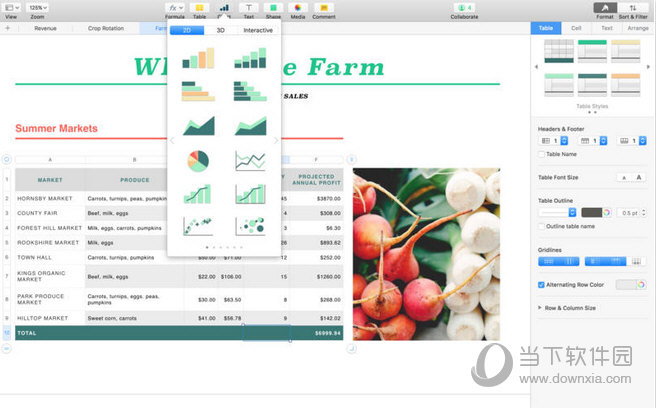Insert the stacked area chart
This screenshot has height=408, width=656.
pyautogui.click(x=250, y=126)
